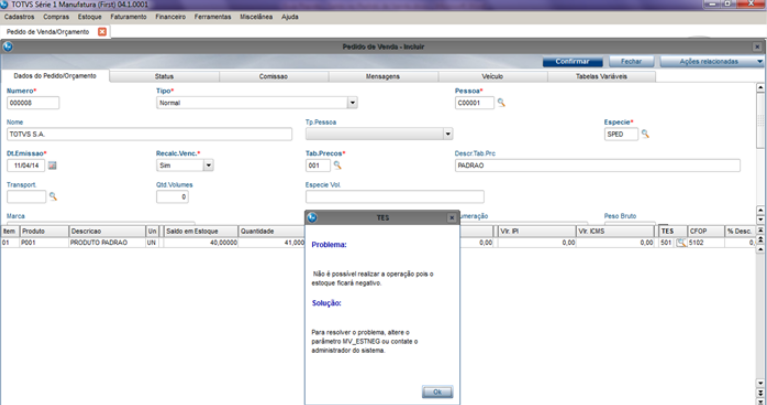This screenshot has height=405, width=767.
Task: Open the Miscelânea menu
Action: point(256,17)
